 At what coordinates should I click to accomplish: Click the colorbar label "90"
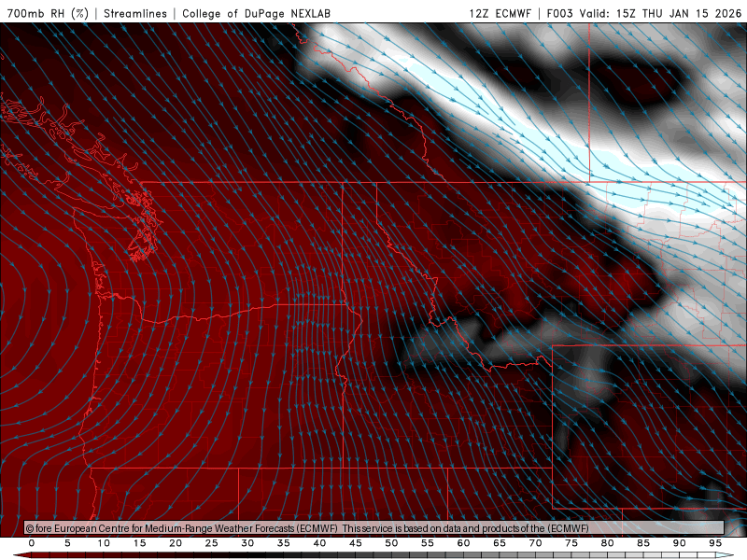[x=679, y=543]
